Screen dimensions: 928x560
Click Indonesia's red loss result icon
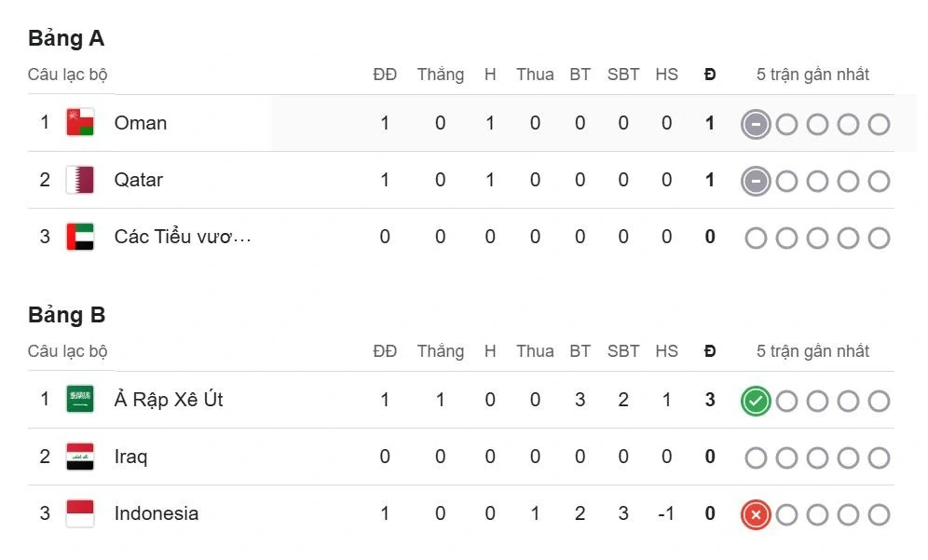pyautogui.click(x=756, y=515)
